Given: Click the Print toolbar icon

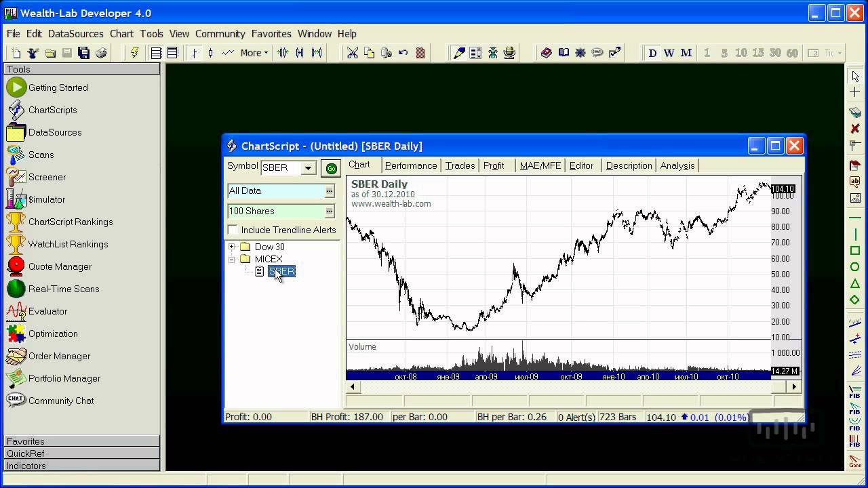Looking at the screenshot, I should pos(101,53).
